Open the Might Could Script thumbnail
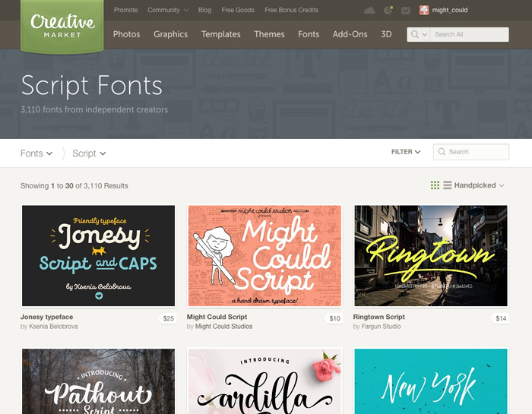The height and width of the screenshot is (414, 532). [x=264, y=256]
